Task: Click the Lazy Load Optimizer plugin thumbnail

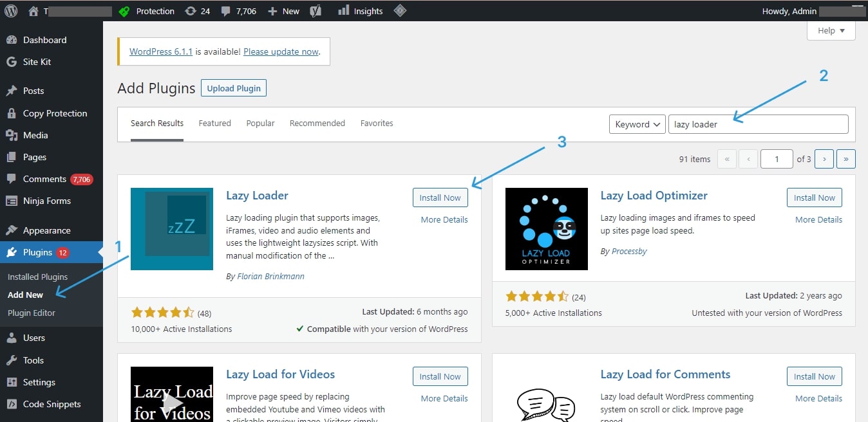Action: tap(546, 228)
